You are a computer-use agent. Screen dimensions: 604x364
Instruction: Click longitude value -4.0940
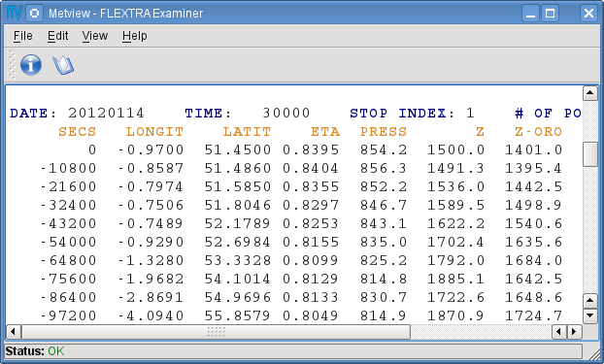pyautogui.click(x=151, y=315)
